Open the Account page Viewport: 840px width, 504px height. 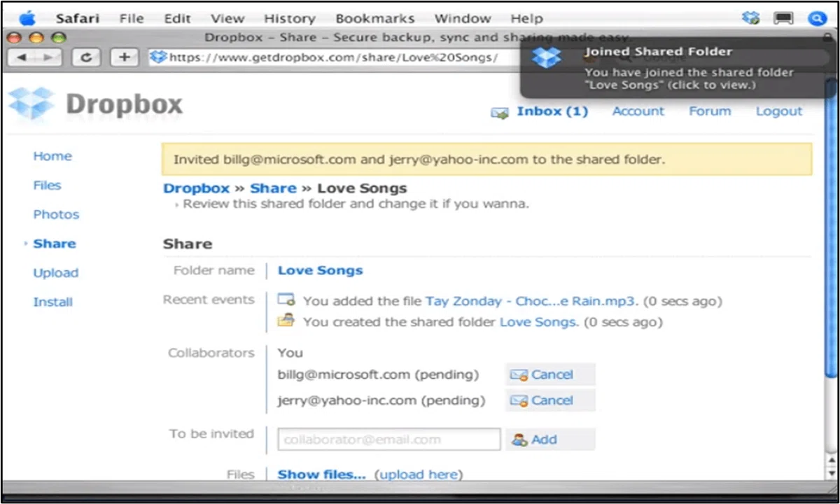pos(638,111)
